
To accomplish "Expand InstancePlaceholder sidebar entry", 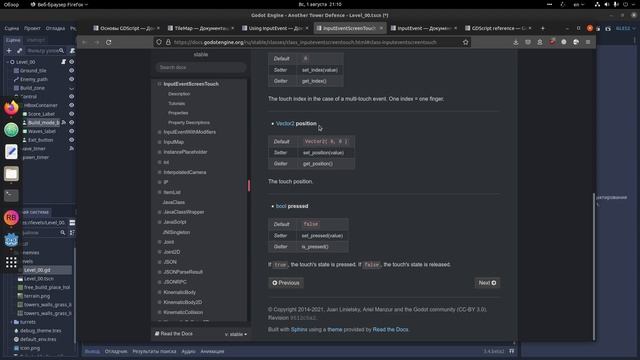I will point(160,152).
